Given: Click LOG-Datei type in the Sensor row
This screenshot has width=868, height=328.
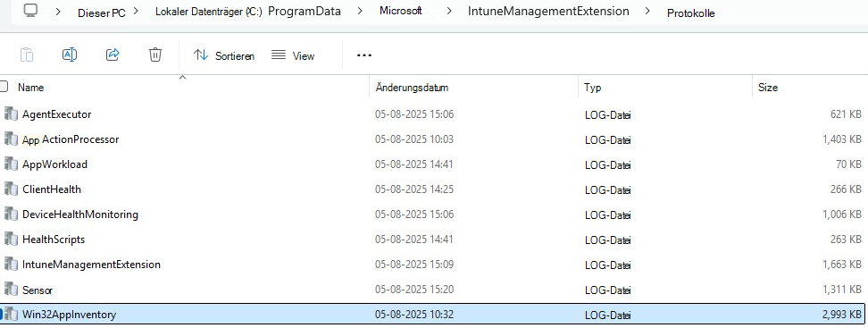Looking at the screenshot, I should pos(608,290).
